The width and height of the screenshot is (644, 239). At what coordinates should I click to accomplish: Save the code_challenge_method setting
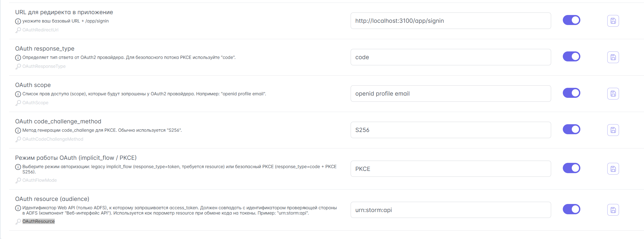coord(613,130)
